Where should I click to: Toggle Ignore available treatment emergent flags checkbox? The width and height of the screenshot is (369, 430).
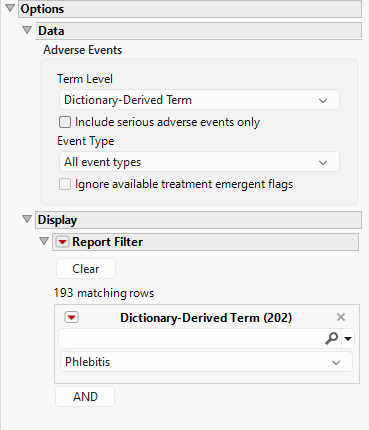[x=65, y=184]
